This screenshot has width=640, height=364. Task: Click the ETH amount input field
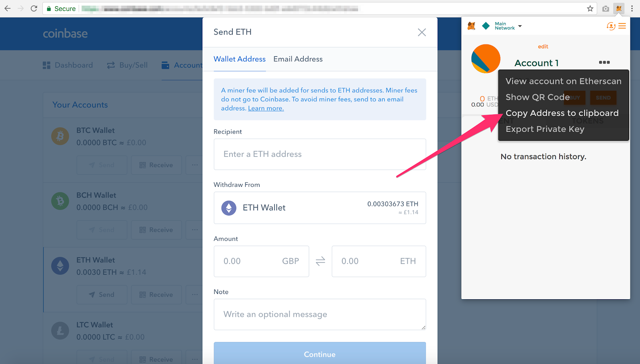(x=379, y=261)
